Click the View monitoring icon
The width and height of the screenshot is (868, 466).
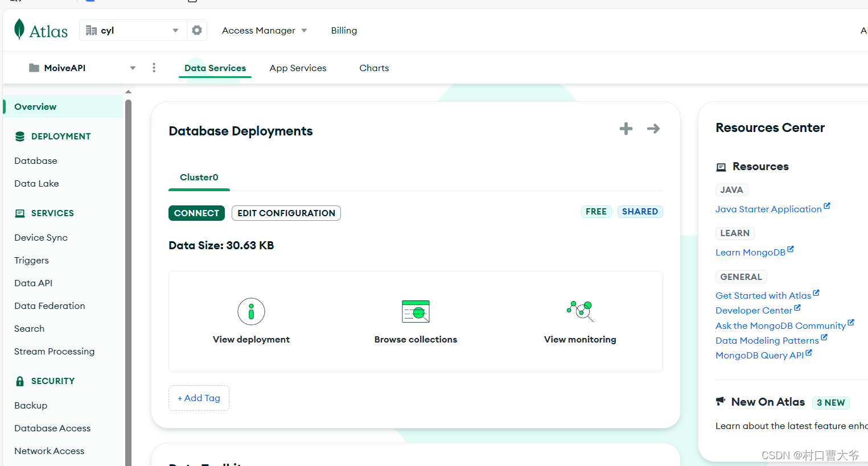coord(580,311)
